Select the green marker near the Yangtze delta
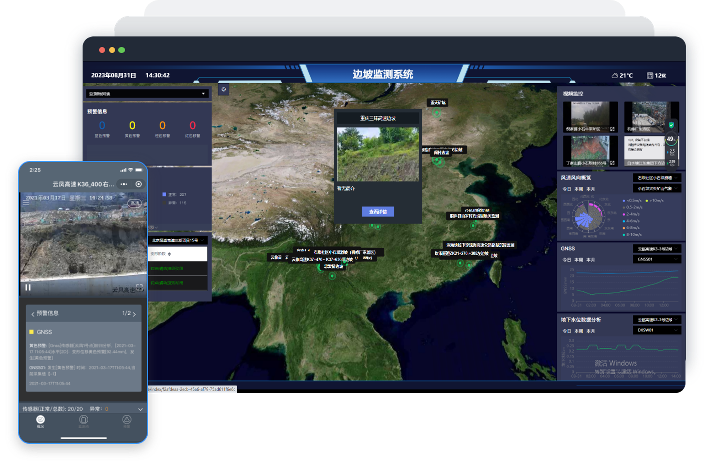710x466 pixels. click(473, 225)
